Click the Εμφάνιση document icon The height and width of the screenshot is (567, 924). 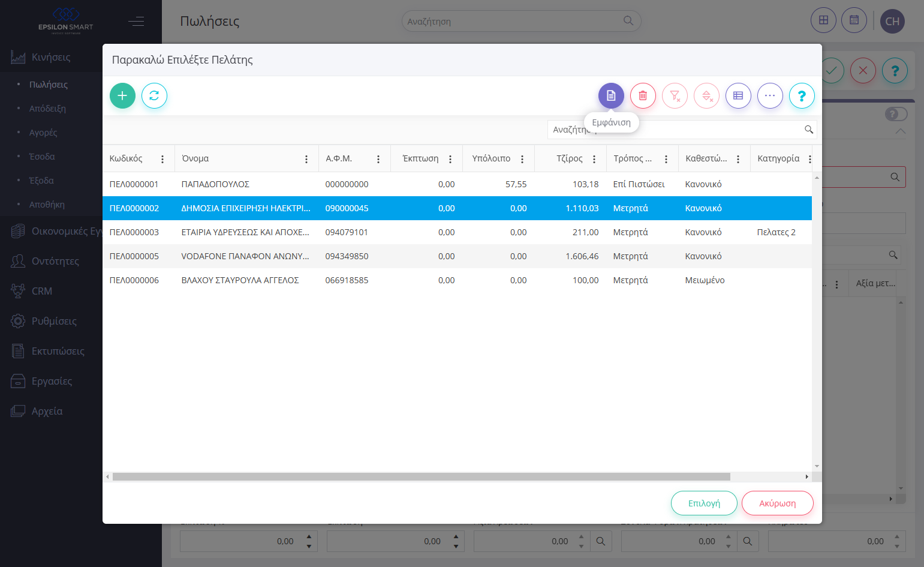pos(611,95)
